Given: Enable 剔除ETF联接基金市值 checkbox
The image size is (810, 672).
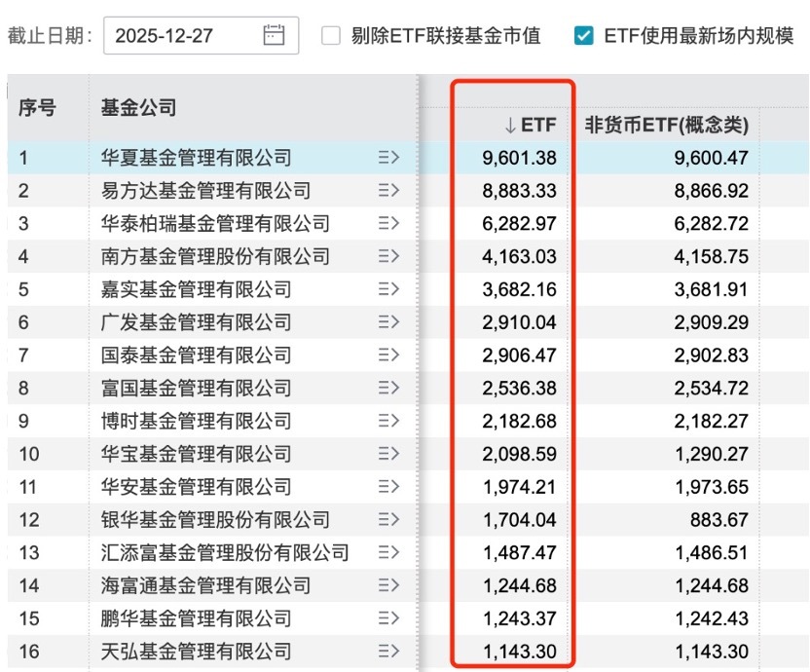Looking at the screenshot, I should (x=331, y=36).
